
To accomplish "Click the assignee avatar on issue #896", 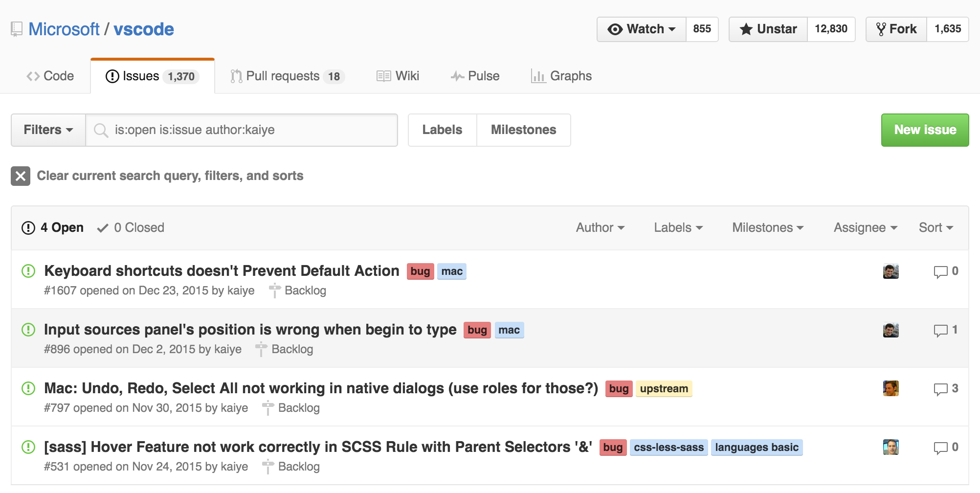I will pos(891,330).
